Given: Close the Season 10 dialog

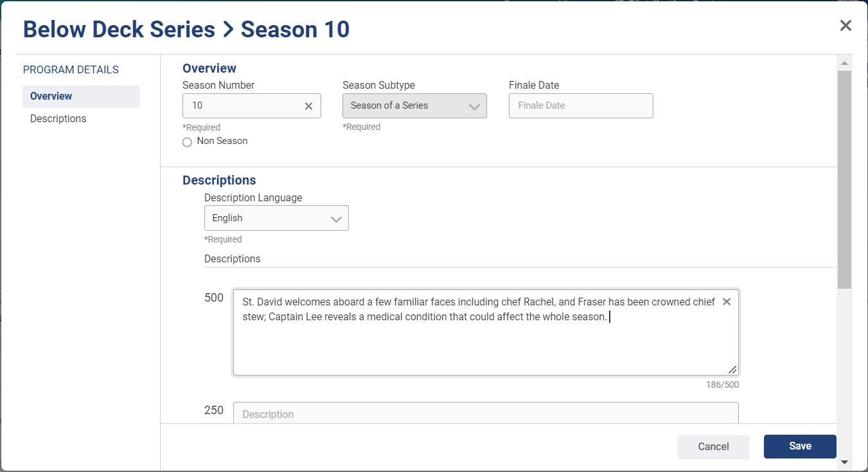Looking at the screenshot, I should coord(846,26).
